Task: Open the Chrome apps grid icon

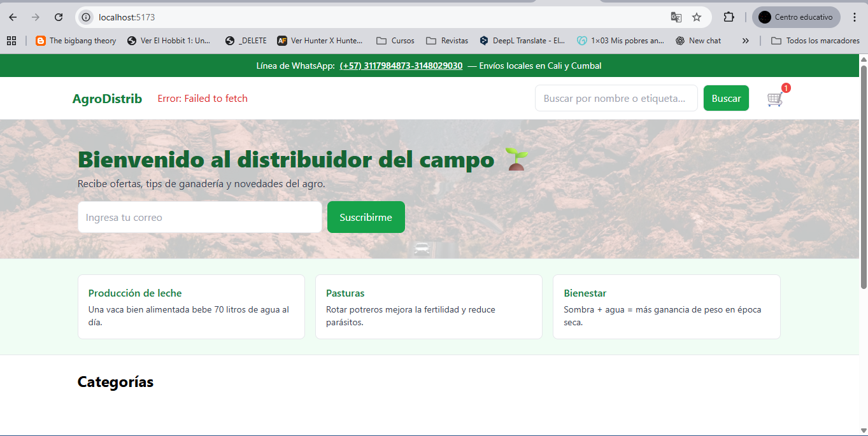Action: (11, 41)
